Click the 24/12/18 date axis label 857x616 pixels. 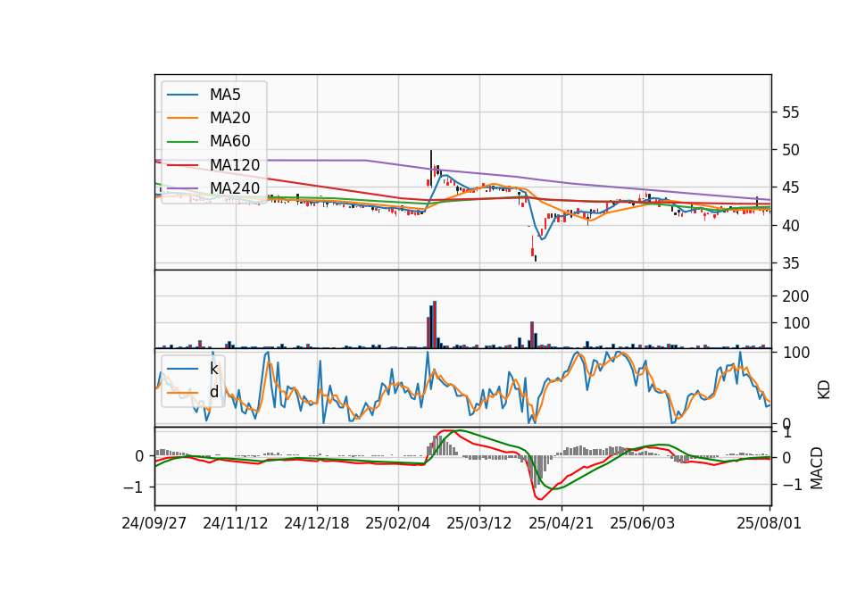(316, 524)
